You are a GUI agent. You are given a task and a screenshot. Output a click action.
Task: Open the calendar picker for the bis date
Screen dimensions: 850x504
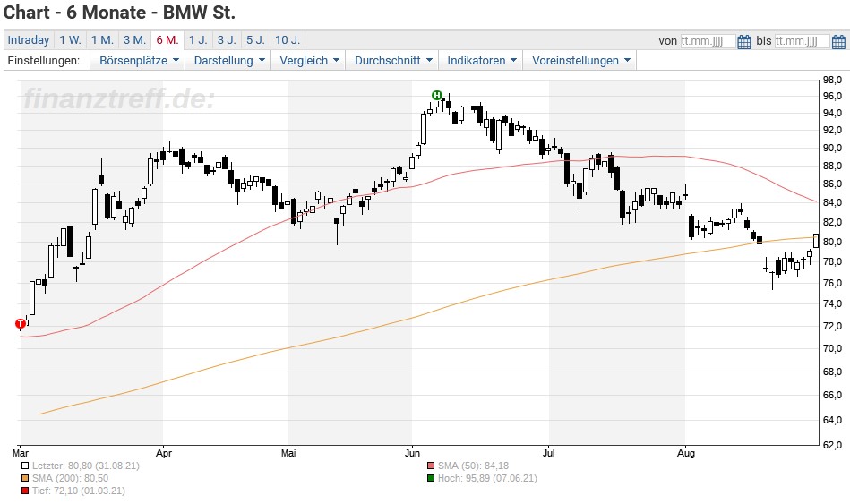[838, 42]
